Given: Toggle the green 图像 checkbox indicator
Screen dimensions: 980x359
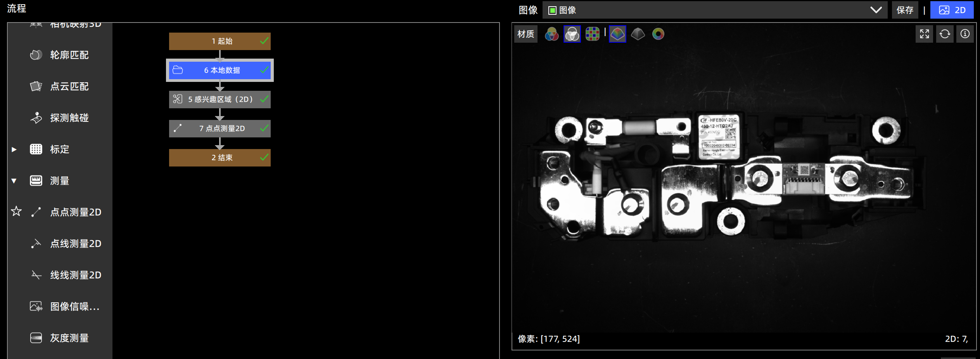Looking at the screenshot, I should click(552, 10).
